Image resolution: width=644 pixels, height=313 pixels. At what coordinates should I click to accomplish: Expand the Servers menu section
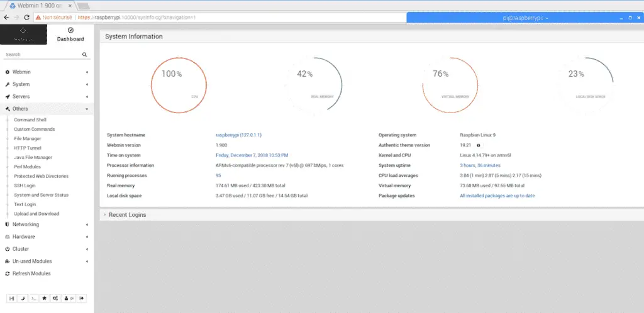47,97
